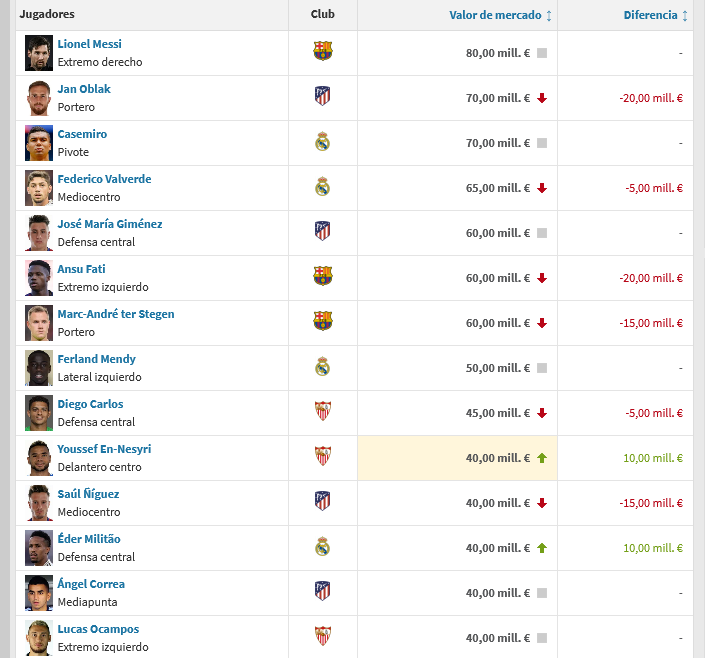Open José María Giménez's profile link
Image resolution: width=705 pixels, height=658 pixels.
click(110, 224)
